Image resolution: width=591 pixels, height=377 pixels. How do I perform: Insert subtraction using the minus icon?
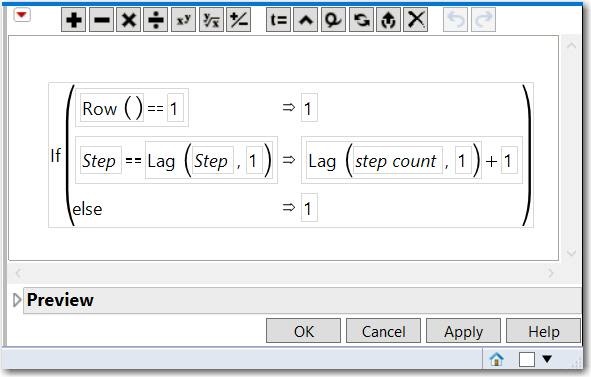[101, 20]
